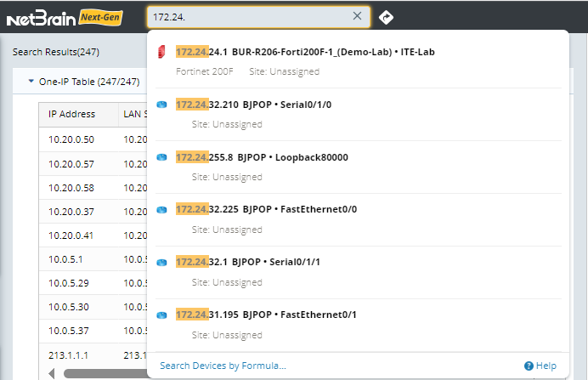Viewport: 588px width, 380px height.
Task: Open Search Devices by Formula link
Action: coord(223,366)
